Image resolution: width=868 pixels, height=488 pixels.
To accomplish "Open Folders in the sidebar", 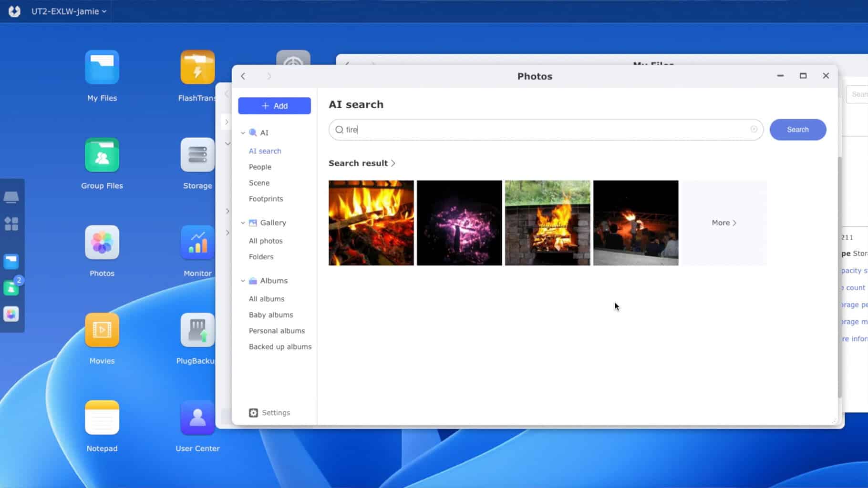I will click(261, 257).
